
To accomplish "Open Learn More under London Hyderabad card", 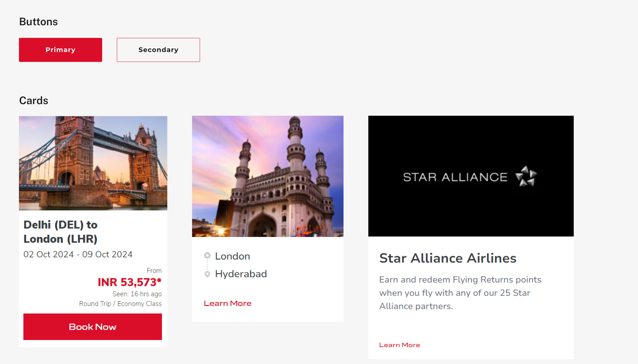I will [x=228, y=304].
